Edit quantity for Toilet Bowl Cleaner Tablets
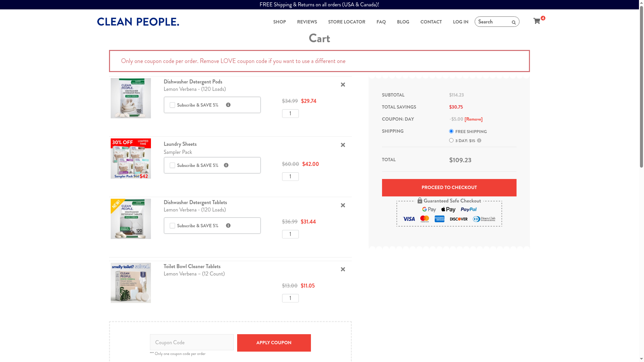644x362 pixels. point(290,298)
